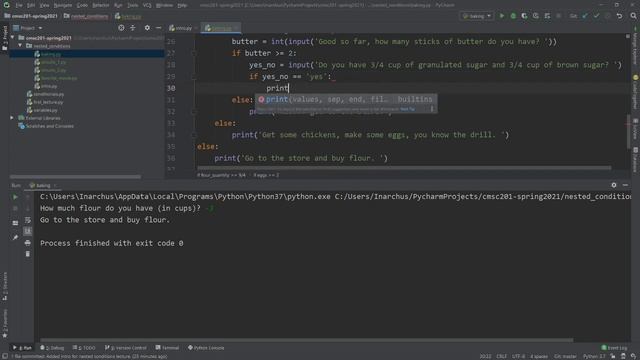Click the attach debugger icon in top toolbar
Viewport: 640px width, 360px height.
coord(547,16)
